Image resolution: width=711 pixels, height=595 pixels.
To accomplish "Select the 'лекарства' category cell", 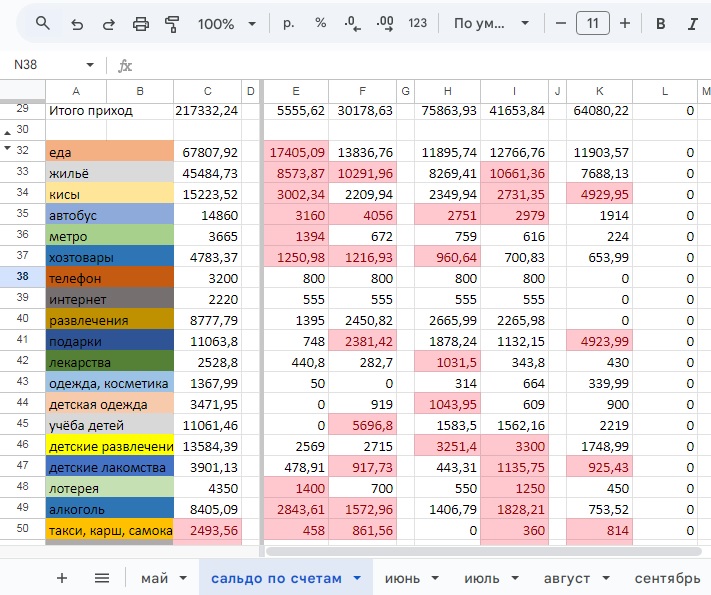I will tap(109, 361).
